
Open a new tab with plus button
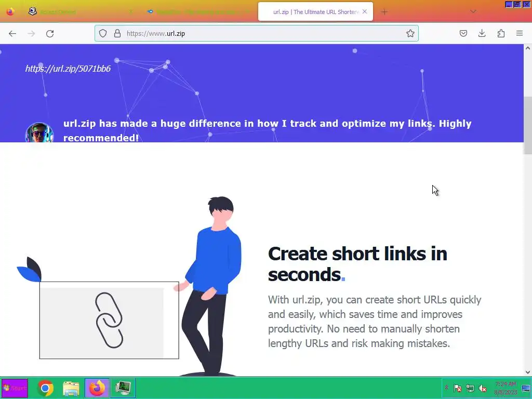[384, 12]
